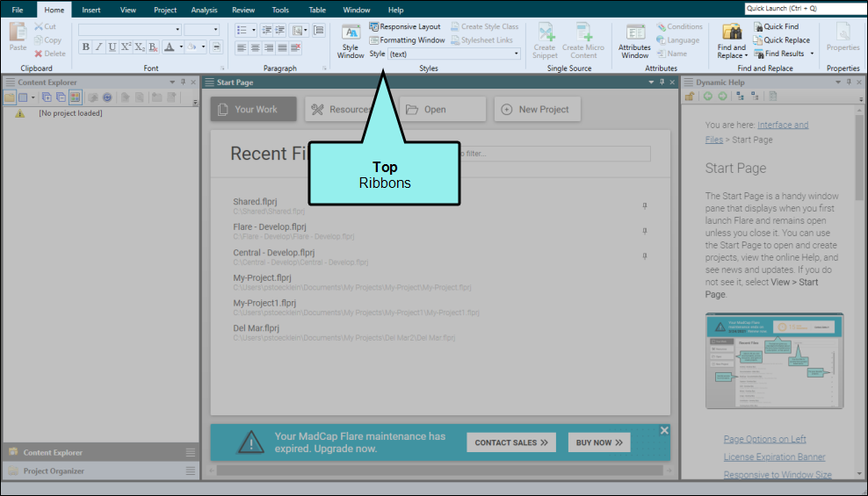Click CONTACT SALES button
The height and width of the screenshot is (496, 868).
tap(511, 442)
